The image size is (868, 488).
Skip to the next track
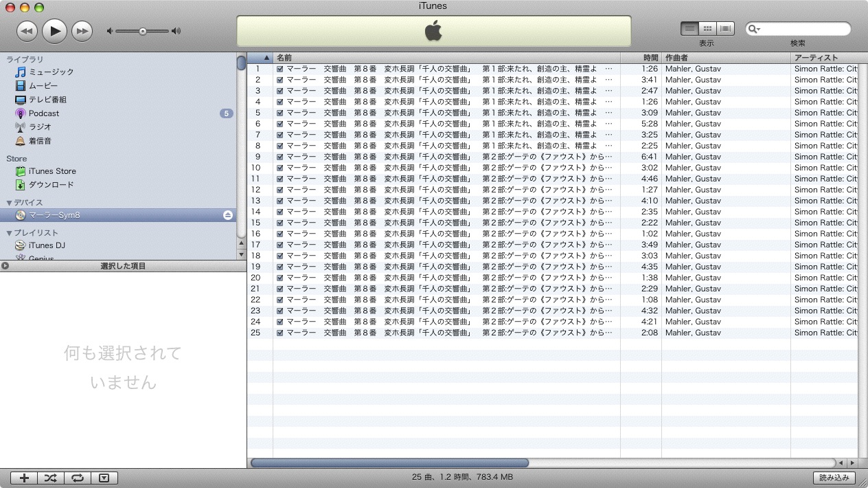pyautogui.click(x=82, y=30)
